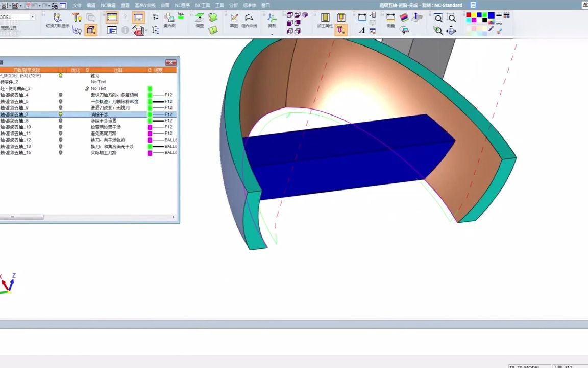This screenshot has height=368, width=588.
Task: Open the 分析 analysis menu
Action: tap(233, 5)
